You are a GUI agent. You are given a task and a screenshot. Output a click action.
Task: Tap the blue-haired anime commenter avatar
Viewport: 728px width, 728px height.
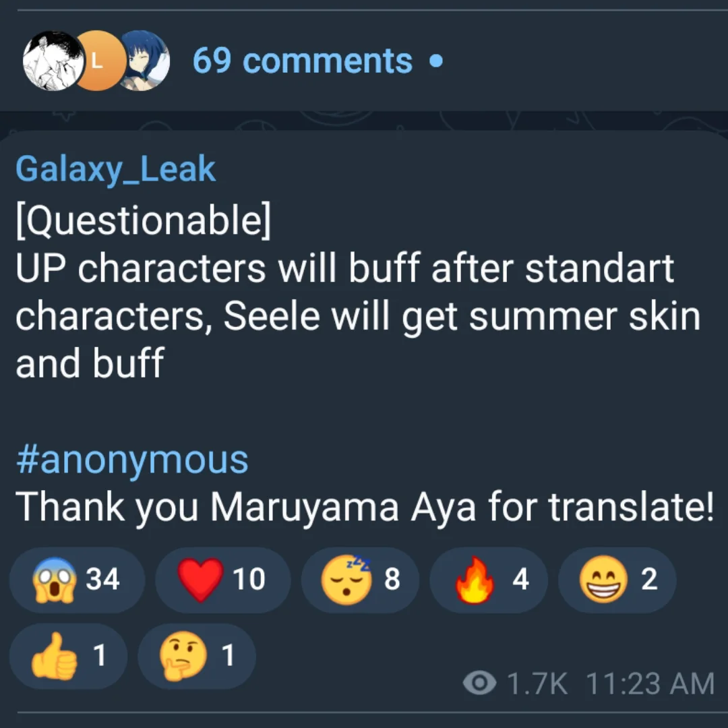[144, 61]
